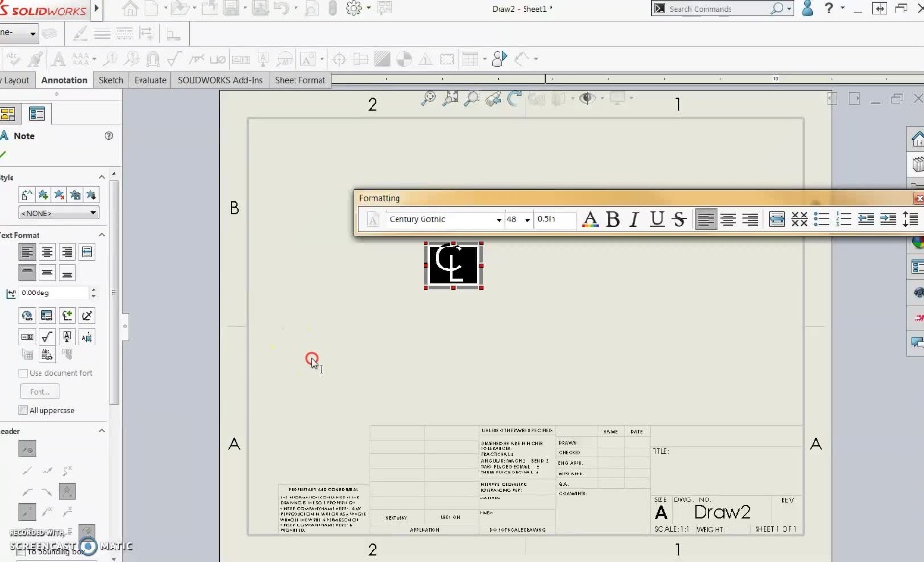
Task: Apply bulleted list formatting
Action: click(821, 219)
